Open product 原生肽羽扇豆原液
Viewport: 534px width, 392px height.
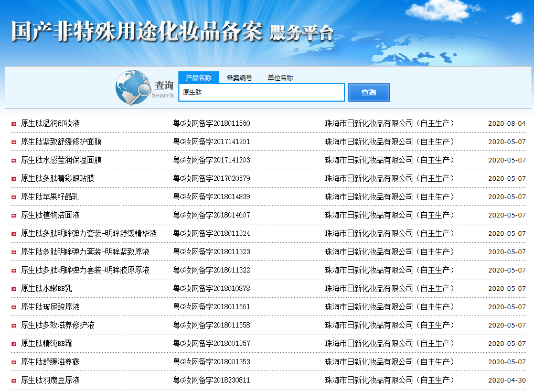click(50, 380)
